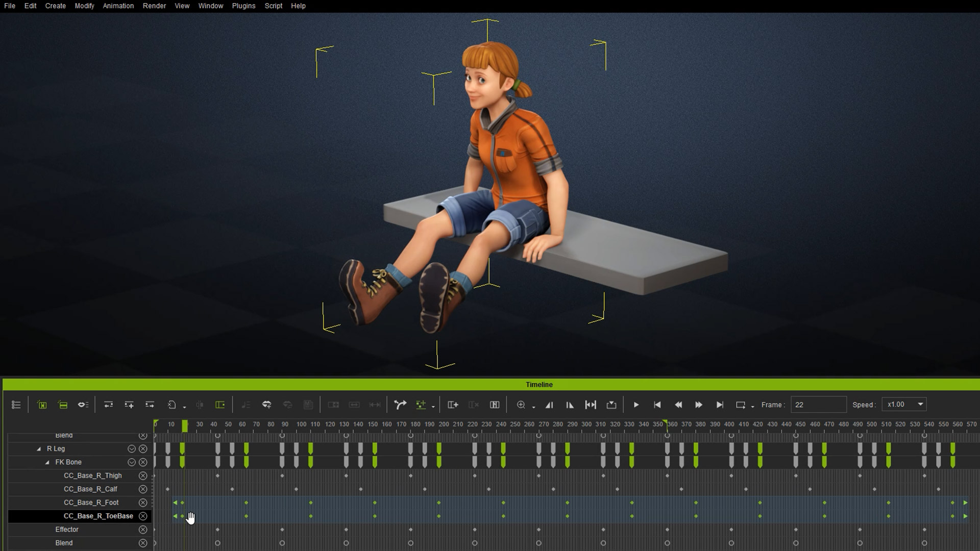
Task: Click the loop arrows track icon
Action: tap(108, 405)
